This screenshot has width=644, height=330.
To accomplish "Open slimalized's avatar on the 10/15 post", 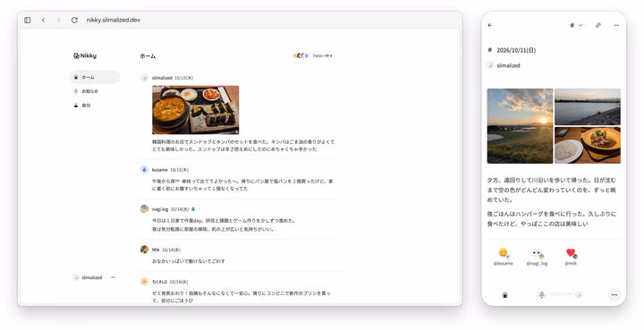I will click(x=144, y=78).
